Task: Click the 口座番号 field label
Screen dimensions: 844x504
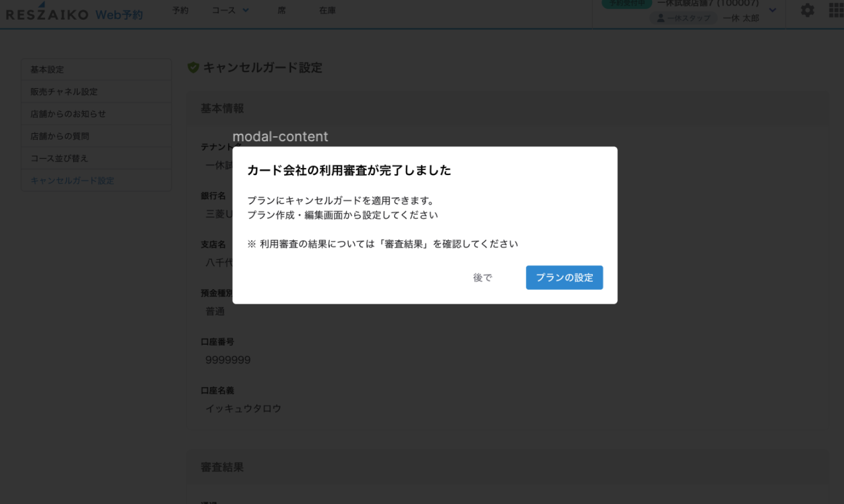Action: pyautogui.click(x=217, y=342)
